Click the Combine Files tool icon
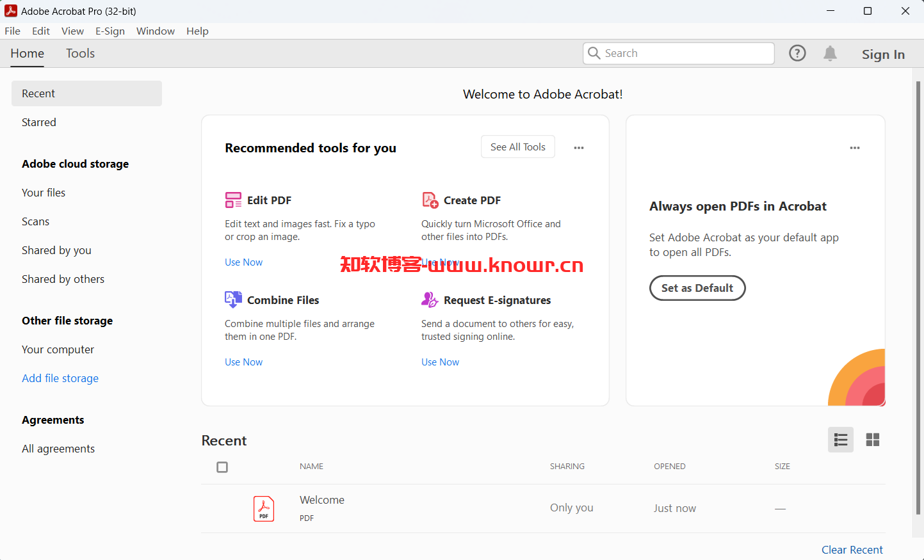924x560 pixels. point(233,300)
